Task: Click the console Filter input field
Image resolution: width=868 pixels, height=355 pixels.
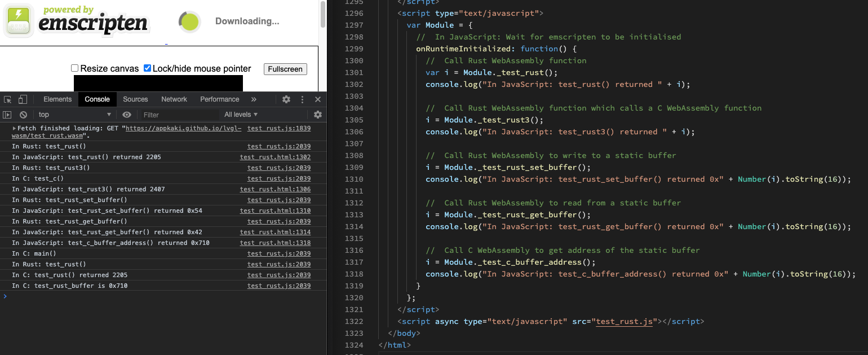Action: 178,115
